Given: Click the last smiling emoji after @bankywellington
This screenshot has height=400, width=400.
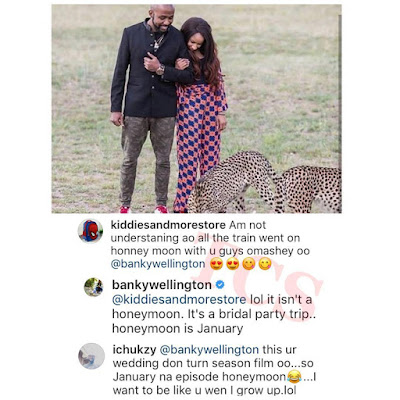Looking at the screenshot, I should pos(265,264).
